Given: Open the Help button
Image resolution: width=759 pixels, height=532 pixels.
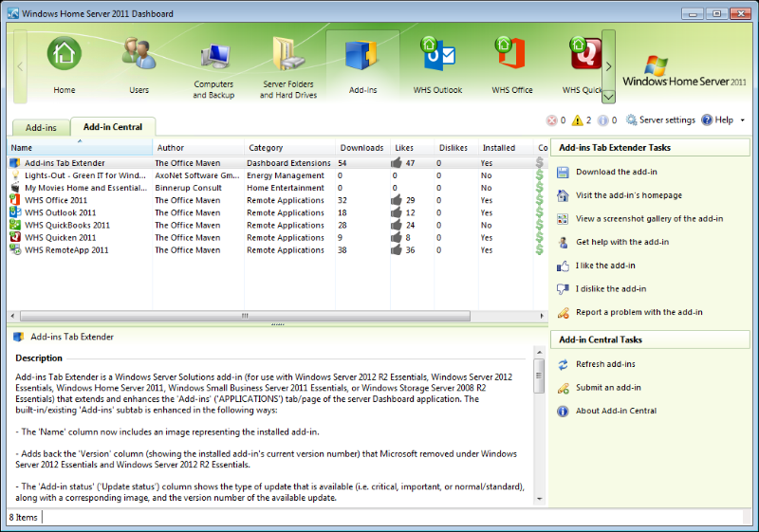Looking at the screenshot, I should point(717,119).
